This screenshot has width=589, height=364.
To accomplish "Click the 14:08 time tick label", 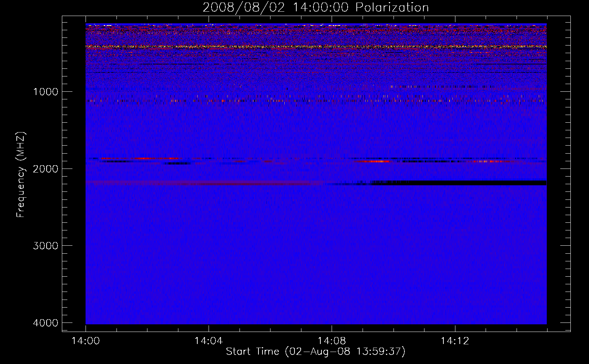I will tap(332, 341).
